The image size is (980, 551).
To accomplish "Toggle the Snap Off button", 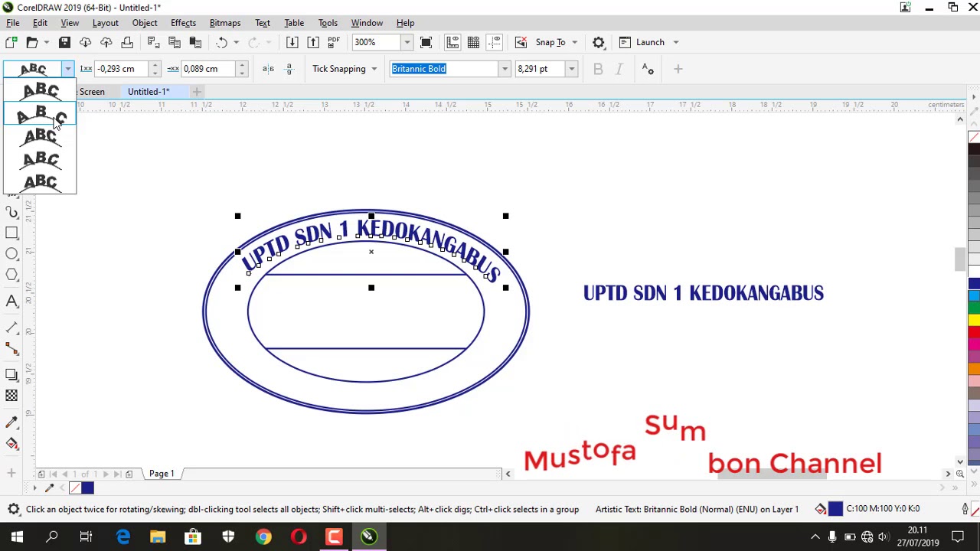I will pos(521,42).
